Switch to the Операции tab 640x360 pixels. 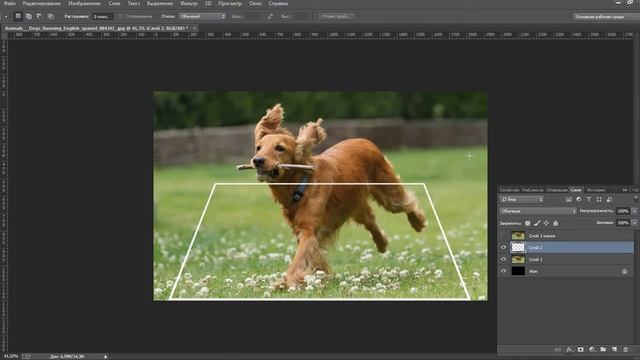point(557,190)
